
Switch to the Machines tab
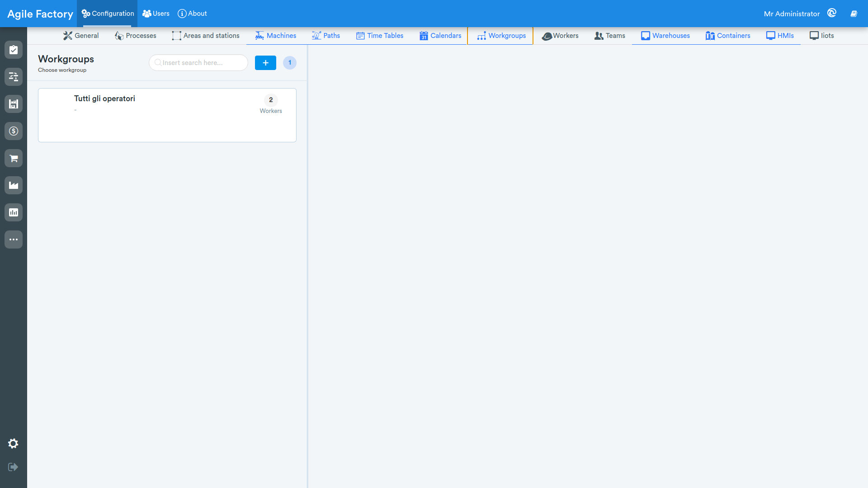click(276, 36)
